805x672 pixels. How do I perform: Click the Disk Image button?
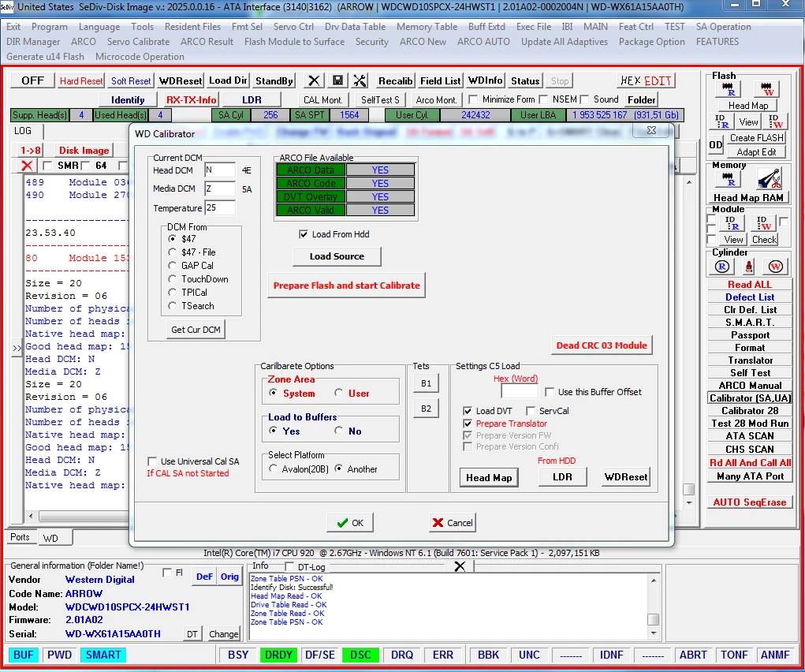tap(84, 150)
